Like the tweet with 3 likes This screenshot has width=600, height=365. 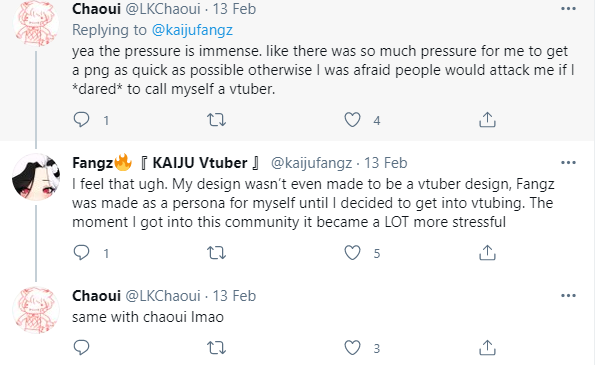(352, 348)
